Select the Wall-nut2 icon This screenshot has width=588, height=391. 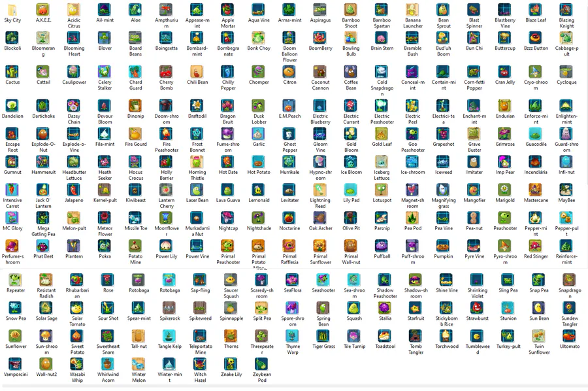click(x=46, y=364)
